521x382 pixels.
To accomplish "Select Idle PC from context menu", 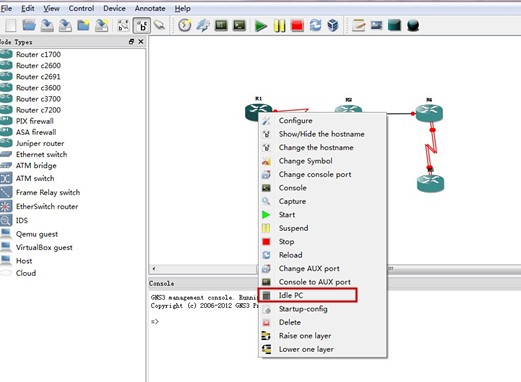I will click(322, 295).
